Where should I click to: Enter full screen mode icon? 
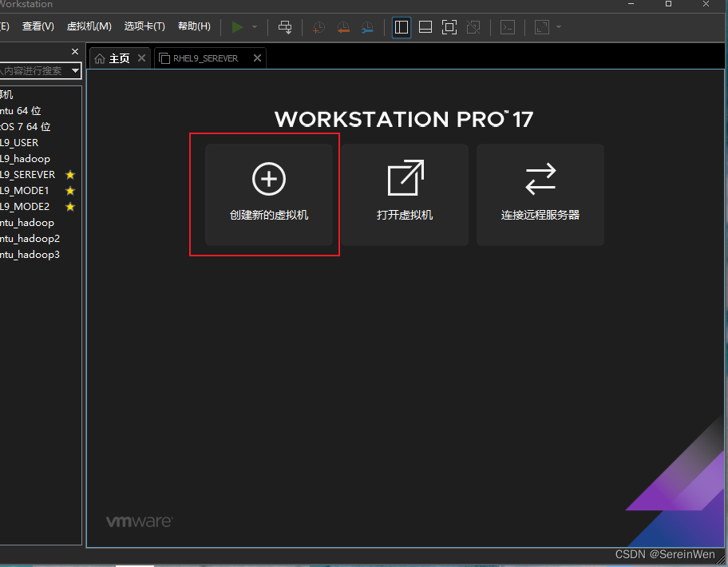tap(449, 27)
